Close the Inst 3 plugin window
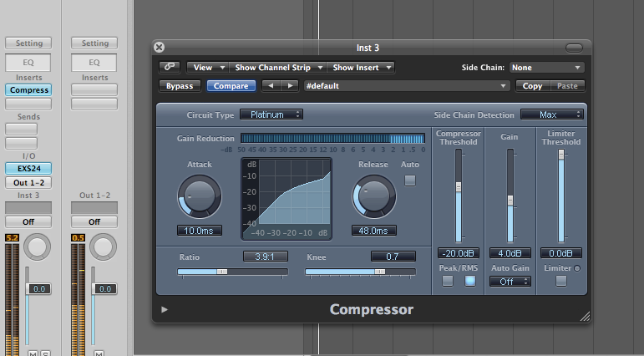644x356 pixels. 160,48
